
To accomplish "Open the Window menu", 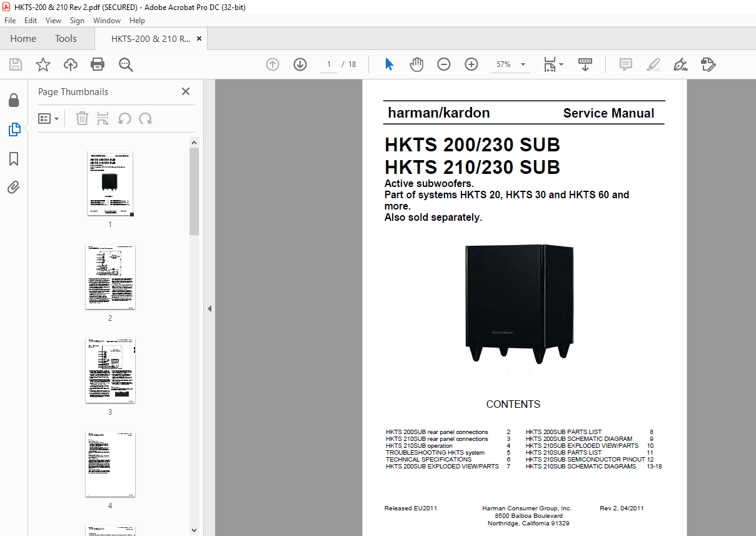I will click(x=107, y=21).
